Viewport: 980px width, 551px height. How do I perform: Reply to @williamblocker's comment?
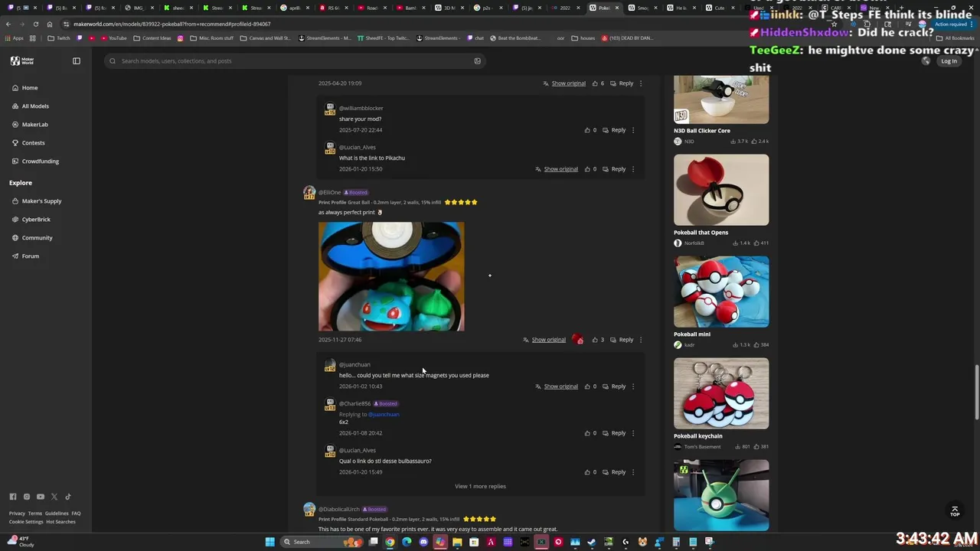pos(614,130)
